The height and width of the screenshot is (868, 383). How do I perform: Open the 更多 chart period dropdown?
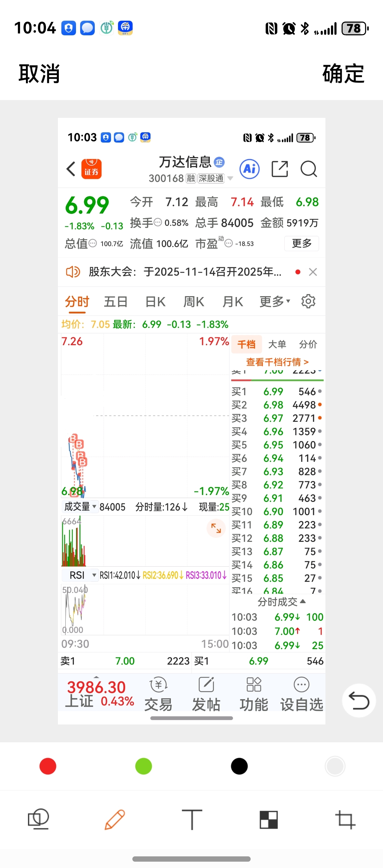(x=275, y=301)
